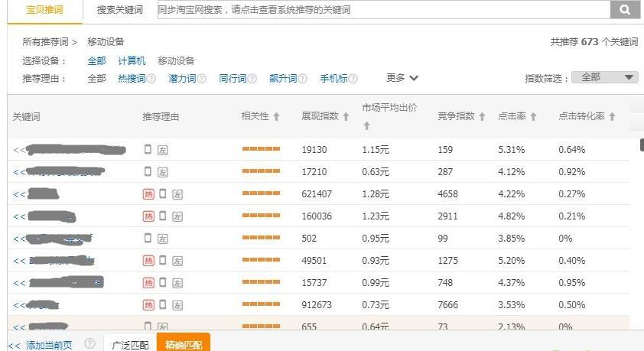
Task: Switch to the 宝贝推词 tab
Action: 45,10
